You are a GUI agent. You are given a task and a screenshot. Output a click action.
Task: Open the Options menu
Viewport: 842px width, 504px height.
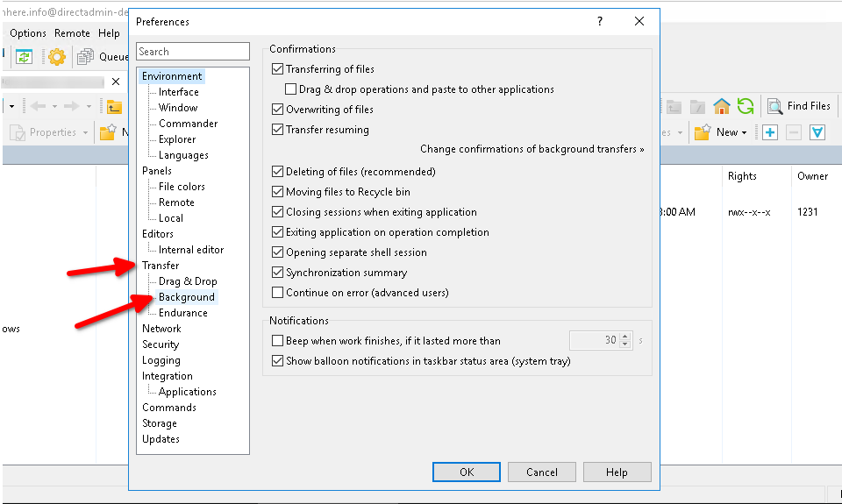tap(28, 33)
